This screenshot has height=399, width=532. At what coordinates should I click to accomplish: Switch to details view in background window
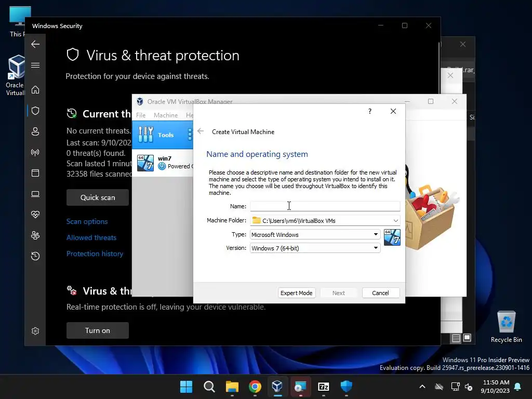(456, 338)
